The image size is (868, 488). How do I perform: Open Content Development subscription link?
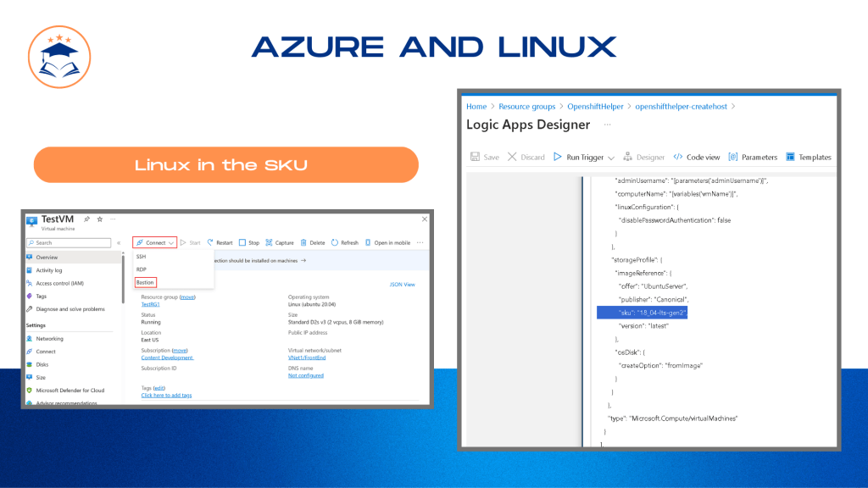coord(167,358)
